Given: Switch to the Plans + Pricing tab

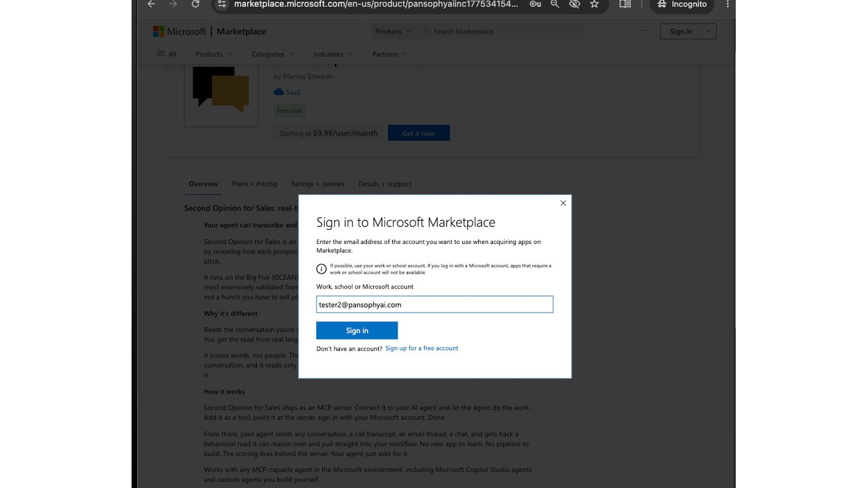Looking at the screenshot, I should [x=254, y=184].
